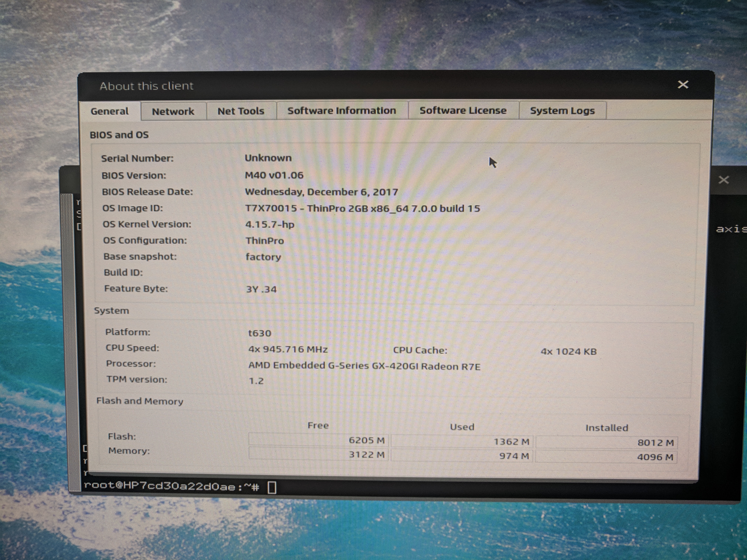Close the terminal window behind the dialog
747x560 pixels.
[x=723, y=180]
